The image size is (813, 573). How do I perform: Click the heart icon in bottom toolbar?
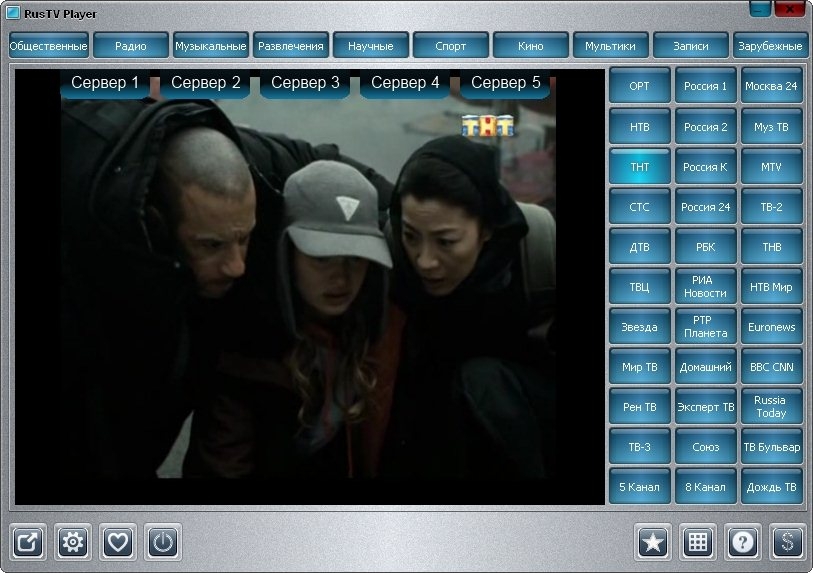point(119,542)
